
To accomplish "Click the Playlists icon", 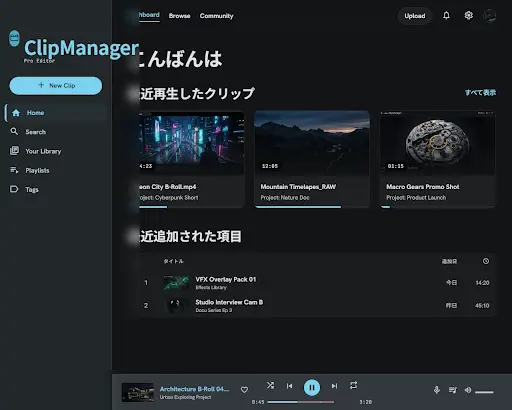I will (14, 170).
